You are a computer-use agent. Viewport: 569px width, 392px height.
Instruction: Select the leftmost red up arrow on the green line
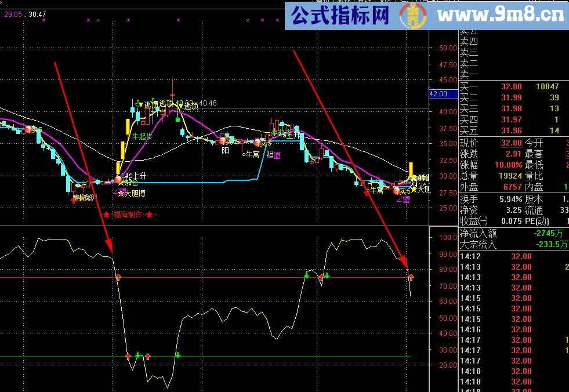coord(128,357)
